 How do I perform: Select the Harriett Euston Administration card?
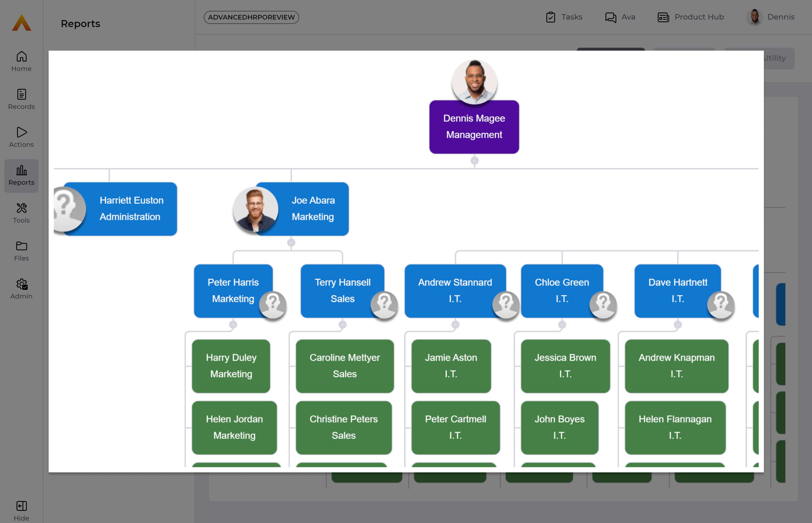[x=120, y=209]
